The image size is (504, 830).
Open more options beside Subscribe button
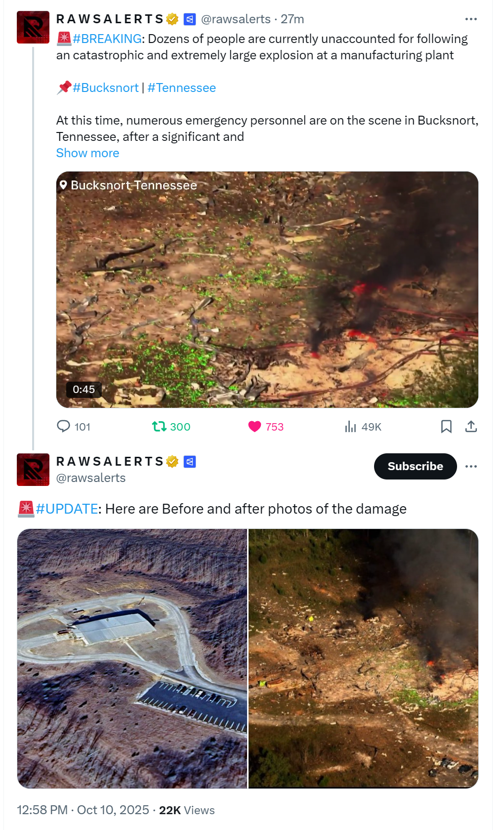tap(471, 466)
